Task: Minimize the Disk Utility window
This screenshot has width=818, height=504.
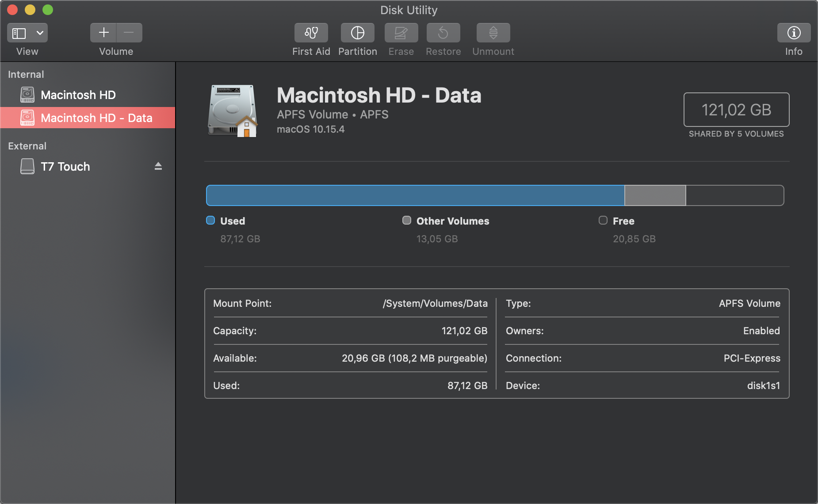Action: (30, 10)
